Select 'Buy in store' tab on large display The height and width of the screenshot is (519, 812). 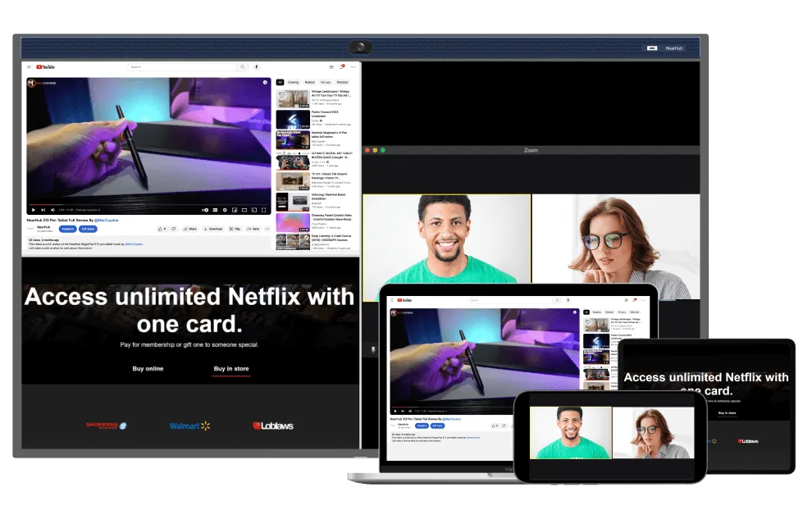[x=231, y=369]
